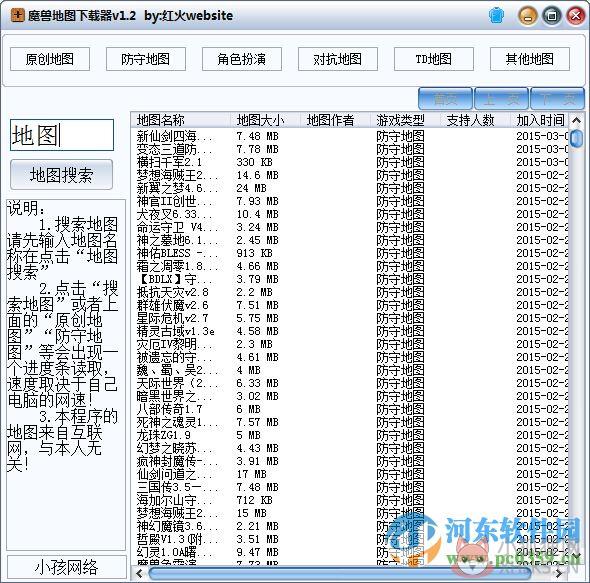The image size is (590, 583).
Task: Select the 星际危机v2.7 map row
Action: pos(350,318)
